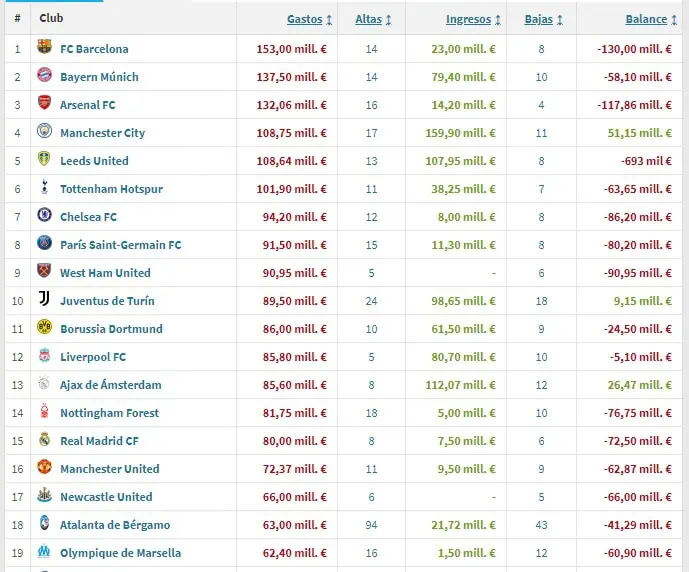Click the Newcastle United crest icon
Screen dimensions: 689x572
coord(44,495)
